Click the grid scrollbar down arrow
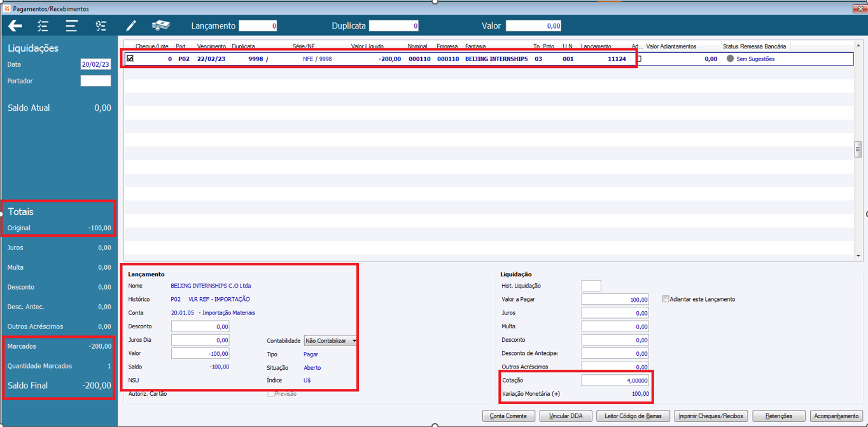Image resolution: width=868 pixels, height=427 pixels. pos(858,256)
